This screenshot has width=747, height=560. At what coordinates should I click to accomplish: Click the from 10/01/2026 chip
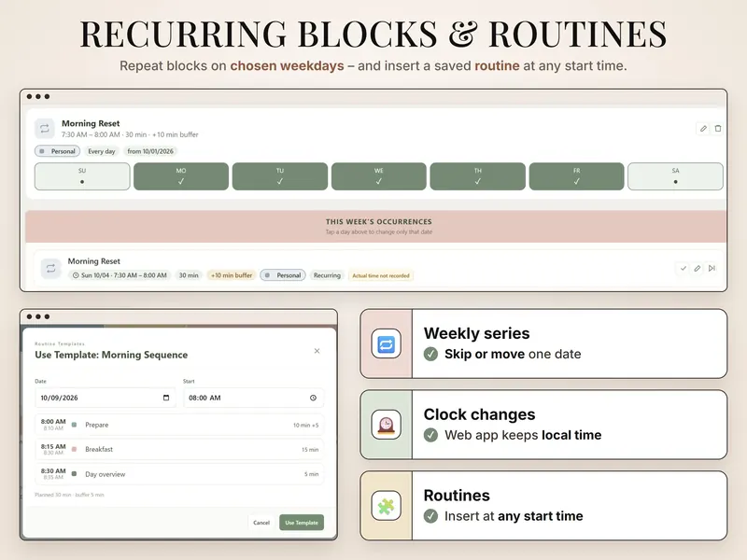pyautogui.click(x=150, y=151)
